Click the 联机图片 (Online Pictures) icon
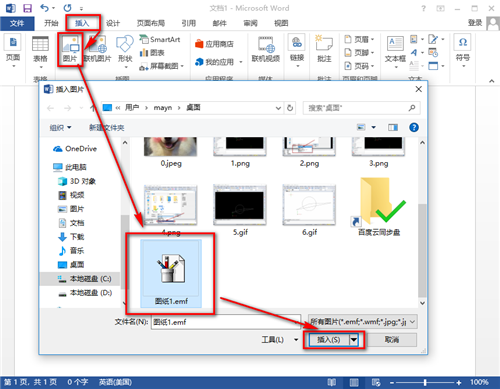This screenshot has height=389, width=500. pyautogui.click(x=98, y=49)
